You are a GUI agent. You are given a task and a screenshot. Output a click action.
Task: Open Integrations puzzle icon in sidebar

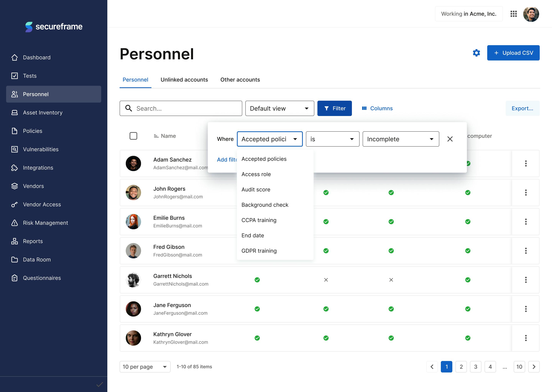click(x=15, y=167)
